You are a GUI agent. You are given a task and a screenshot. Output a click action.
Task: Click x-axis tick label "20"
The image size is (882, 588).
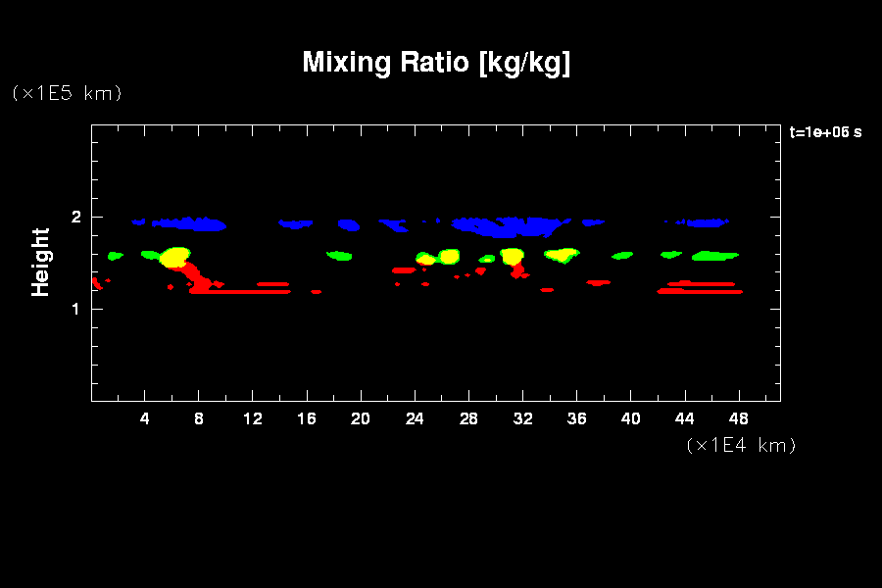click(361, 418)
